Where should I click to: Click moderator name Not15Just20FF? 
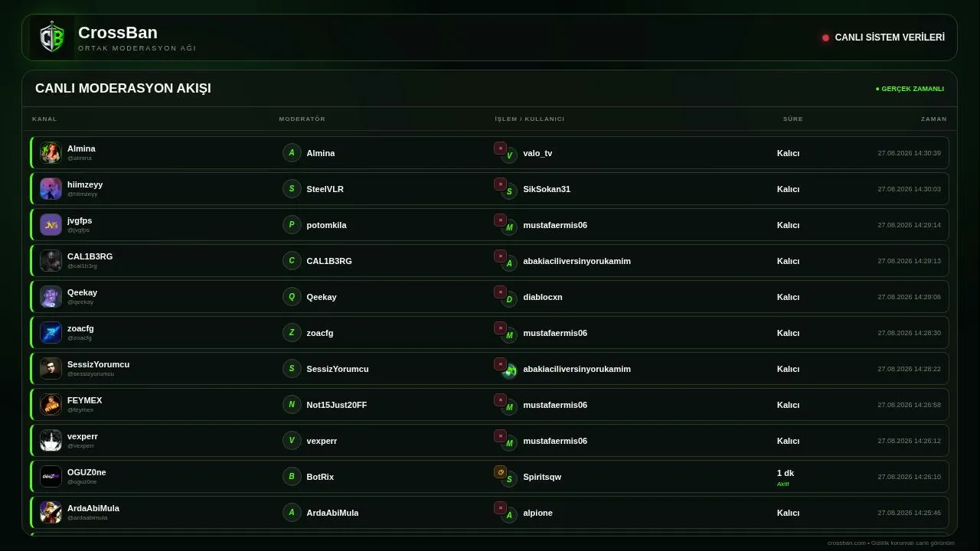[x=337, y=405]
